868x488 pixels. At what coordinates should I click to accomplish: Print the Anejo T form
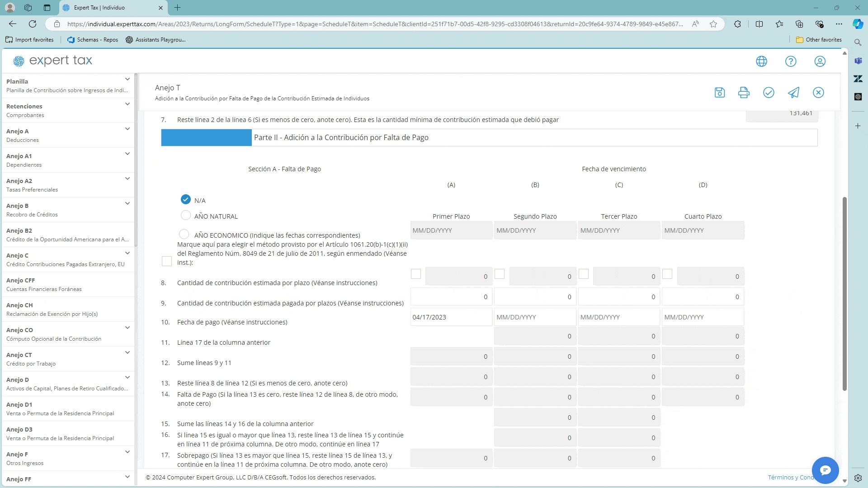tap(744, 93)
